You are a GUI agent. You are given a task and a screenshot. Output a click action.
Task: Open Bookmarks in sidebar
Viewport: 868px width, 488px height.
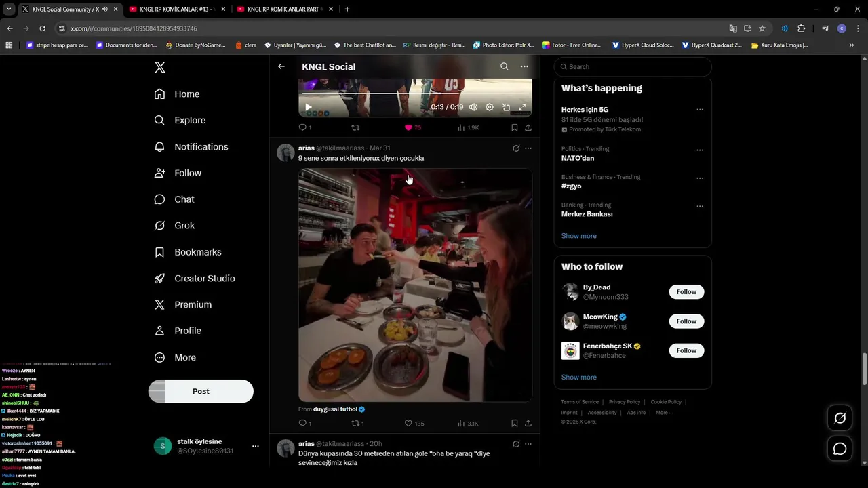click(x=188, y=252)
